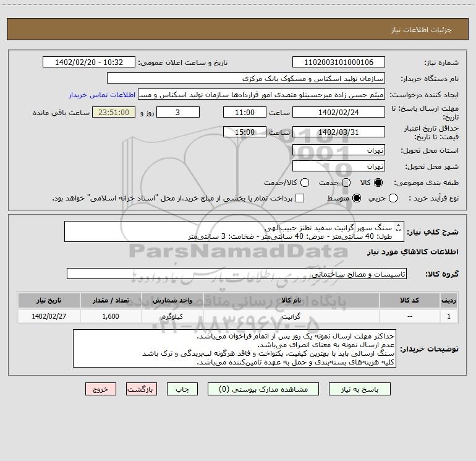Screen dimensions: 476x461
Task: Click the general description text area
Action: (234, 231)
